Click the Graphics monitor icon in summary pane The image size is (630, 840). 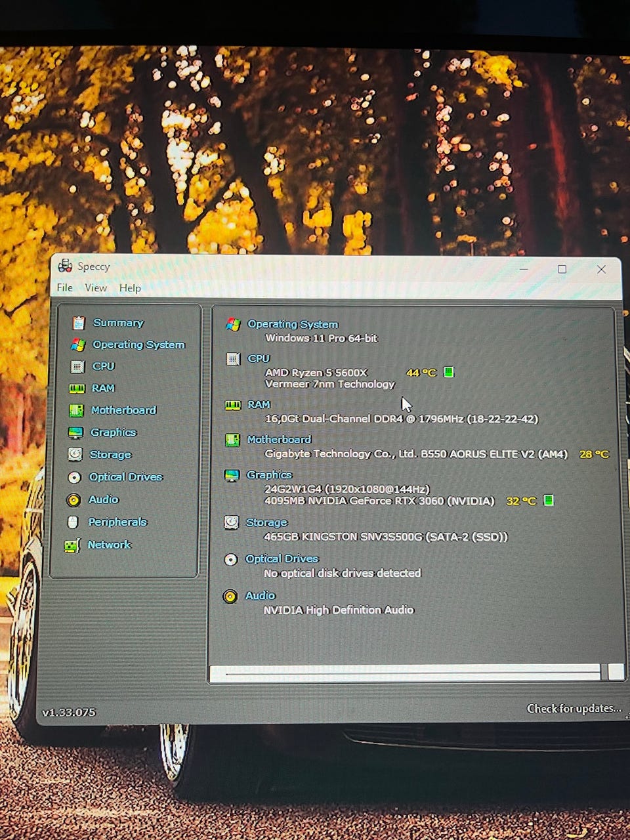(x=232, y=475)
